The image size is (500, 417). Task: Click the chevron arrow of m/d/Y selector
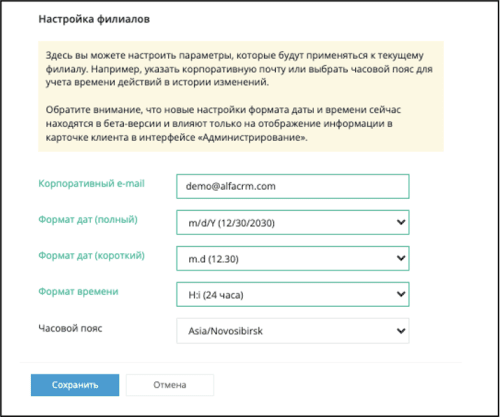(x=401, y=222)
